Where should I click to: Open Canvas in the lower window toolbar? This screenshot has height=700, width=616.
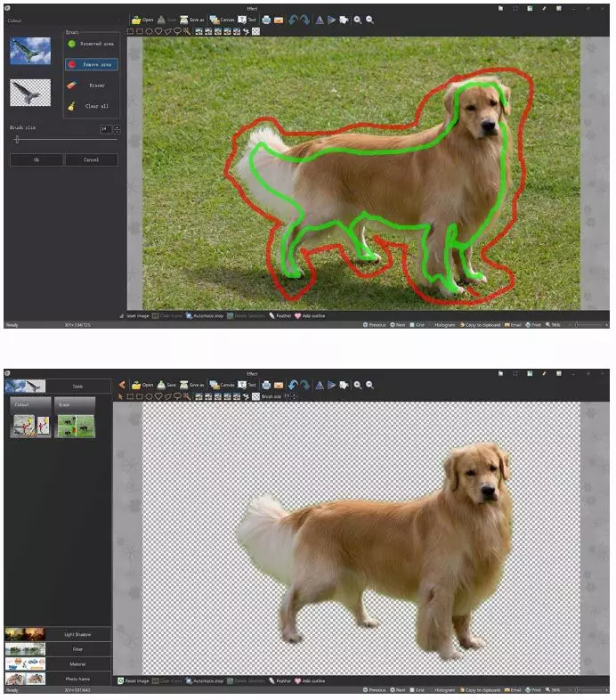[x=222, y=385]
